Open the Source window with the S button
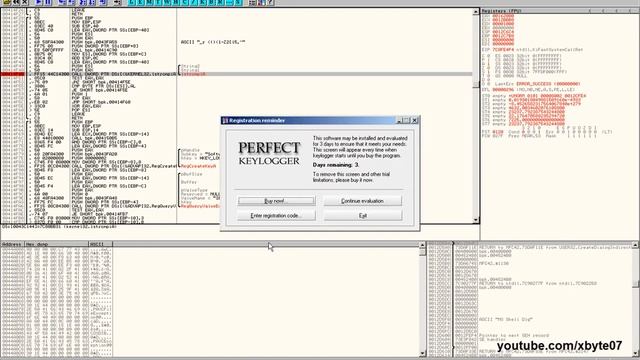The image size is (640, 360). 238,2
